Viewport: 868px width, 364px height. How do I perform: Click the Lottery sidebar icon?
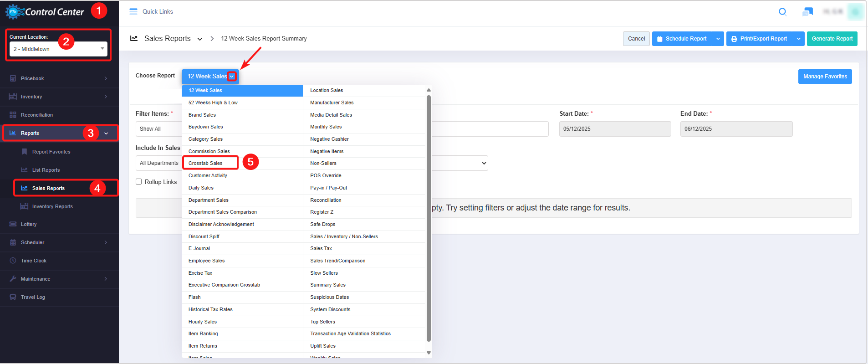13,224
